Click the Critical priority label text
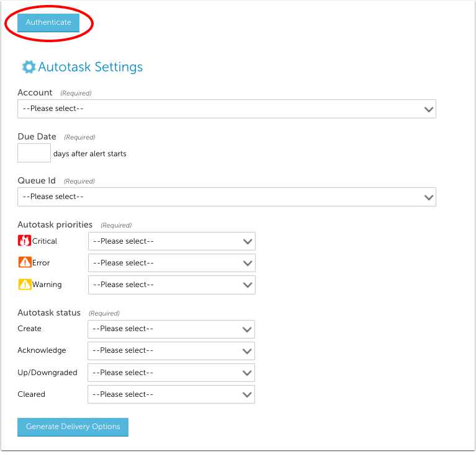The width and height of the screenshot is (476, 452). [45, 241]
